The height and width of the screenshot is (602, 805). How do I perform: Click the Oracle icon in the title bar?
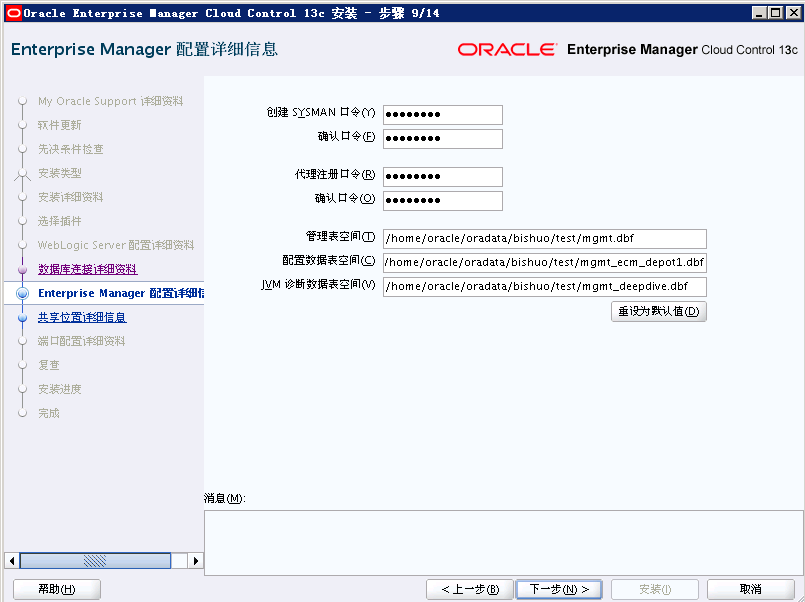[x=14, y=13]
